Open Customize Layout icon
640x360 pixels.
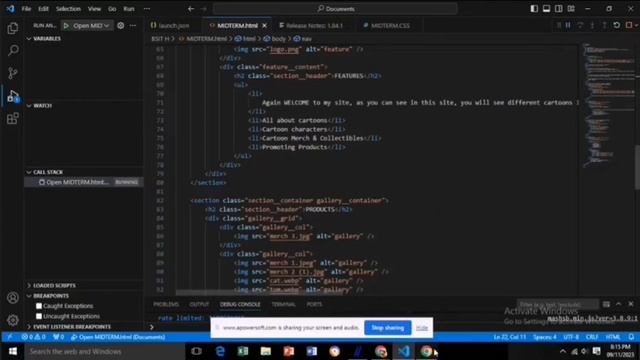pos(571,9)
